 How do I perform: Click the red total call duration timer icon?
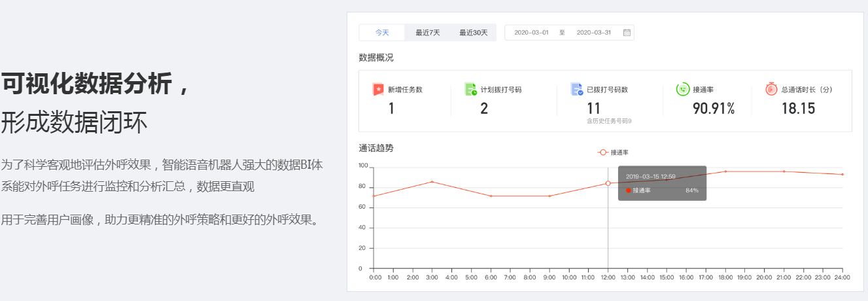[x=772, y=90]
